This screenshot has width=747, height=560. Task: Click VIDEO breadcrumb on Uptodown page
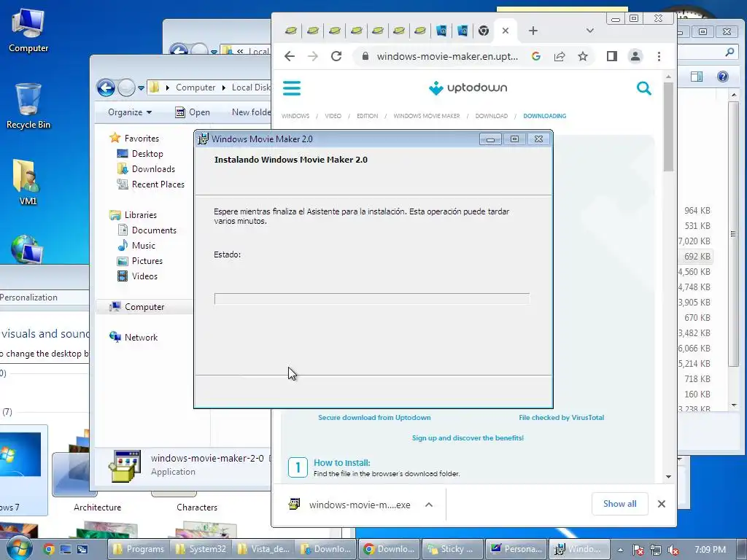click(333, 116)
